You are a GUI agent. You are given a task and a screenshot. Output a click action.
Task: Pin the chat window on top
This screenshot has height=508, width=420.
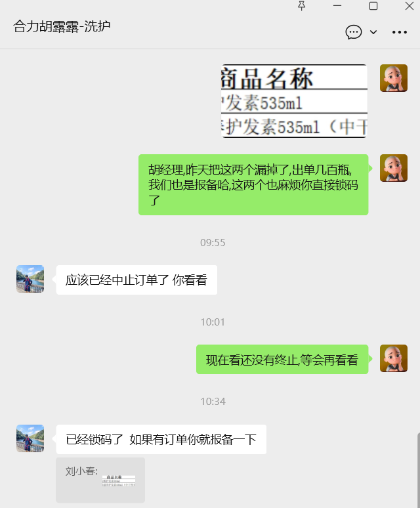tap(301, 6)
